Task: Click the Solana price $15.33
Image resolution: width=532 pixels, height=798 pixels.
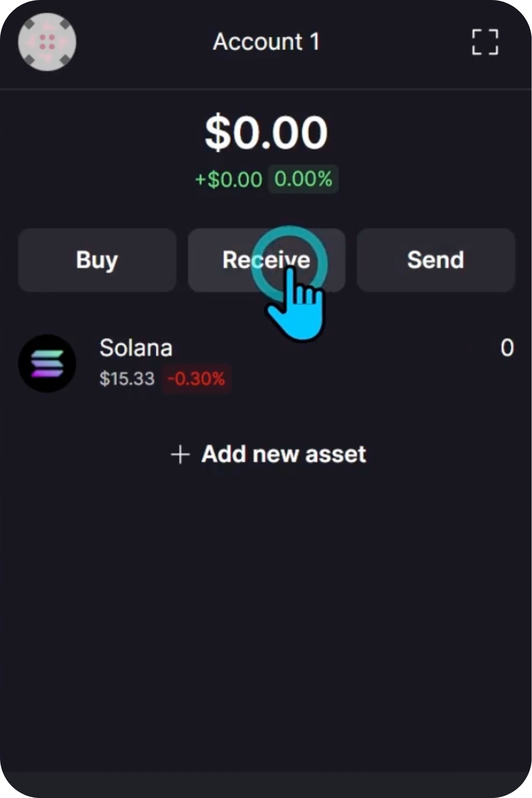Action: tap(127, 378)
